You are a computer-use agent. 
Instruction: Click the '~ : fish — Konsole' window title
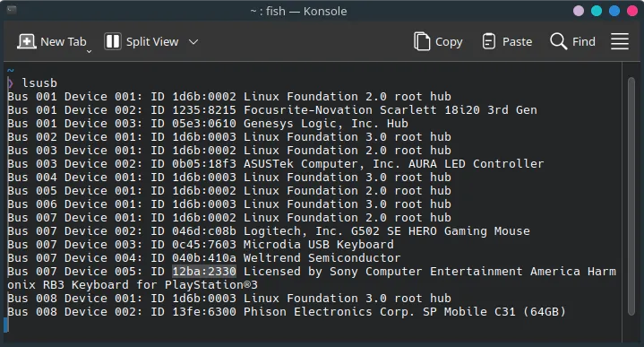click(298, 11)
